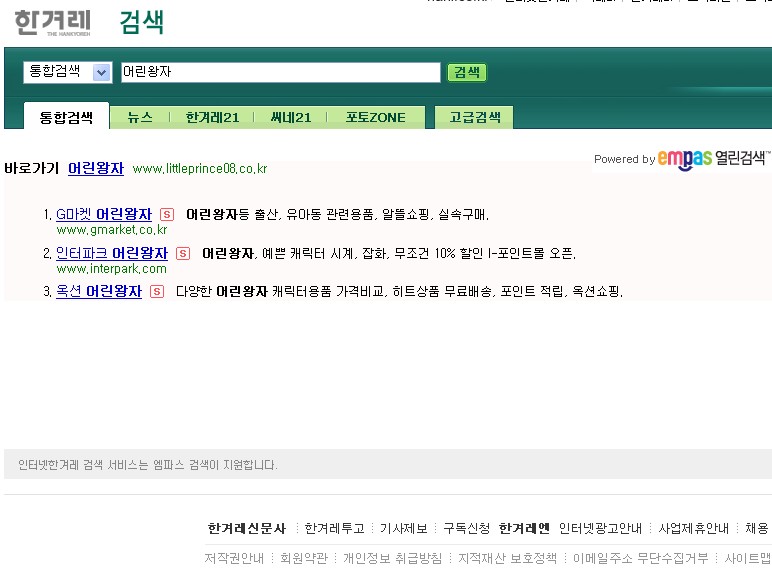
Task: Open the 회원약관 footer link
Action: [x=304, y=558]
